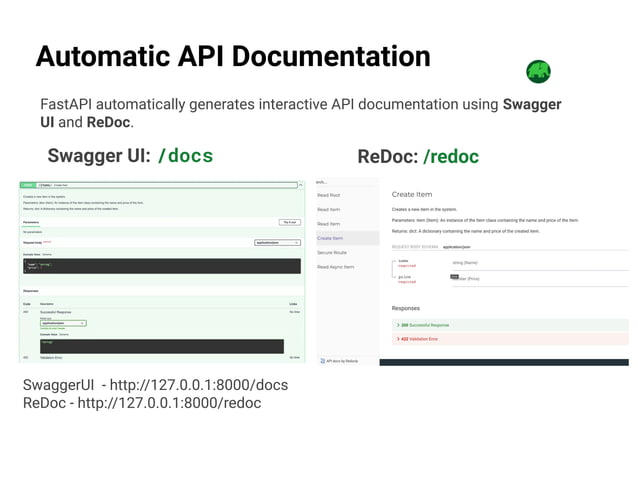Click the API docs by Redocly link

coord(342,361)
